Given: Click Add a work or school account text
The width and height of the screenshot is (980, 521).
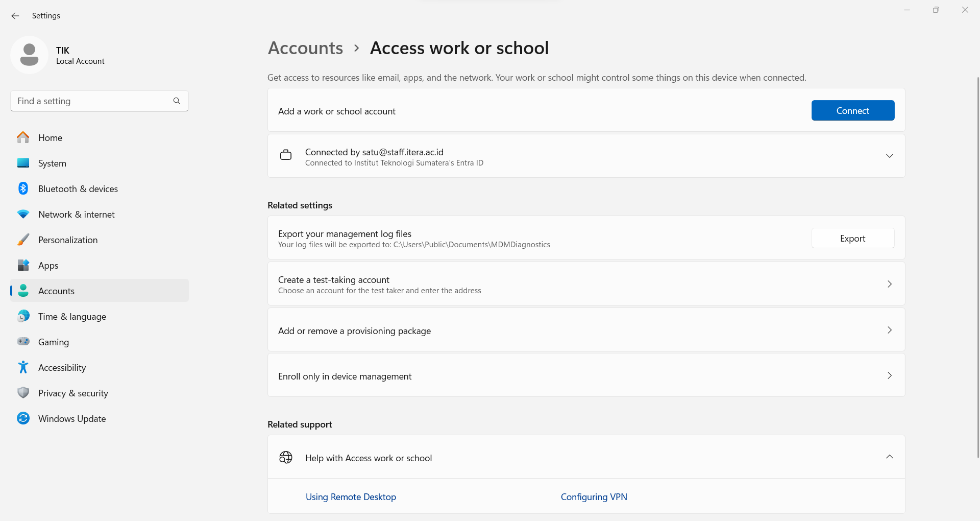Looking at the screenshot, I should pyautogui.click(x=337, y=111).
